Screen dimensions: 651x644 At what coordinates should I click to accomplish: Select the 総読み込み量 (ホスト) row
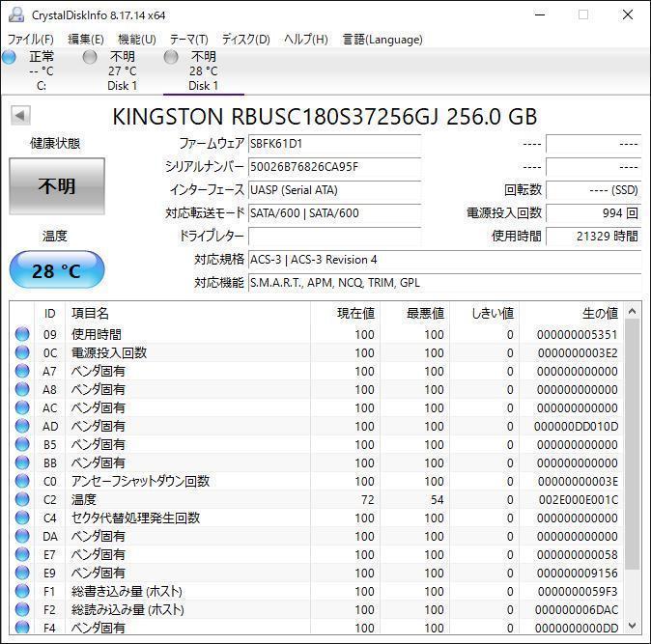point(317,609)
